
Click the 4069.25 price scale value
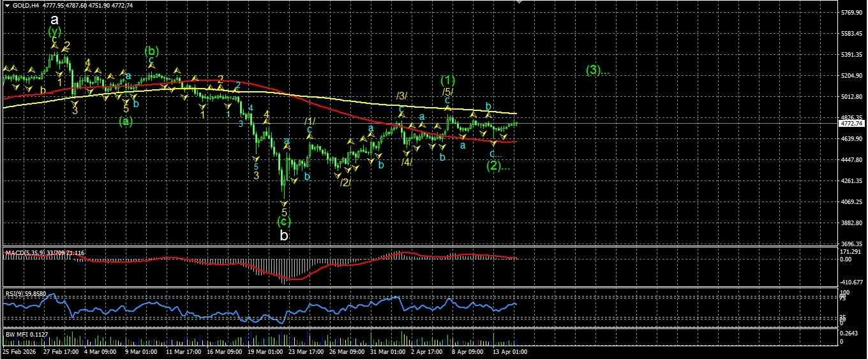coord(852,201)
